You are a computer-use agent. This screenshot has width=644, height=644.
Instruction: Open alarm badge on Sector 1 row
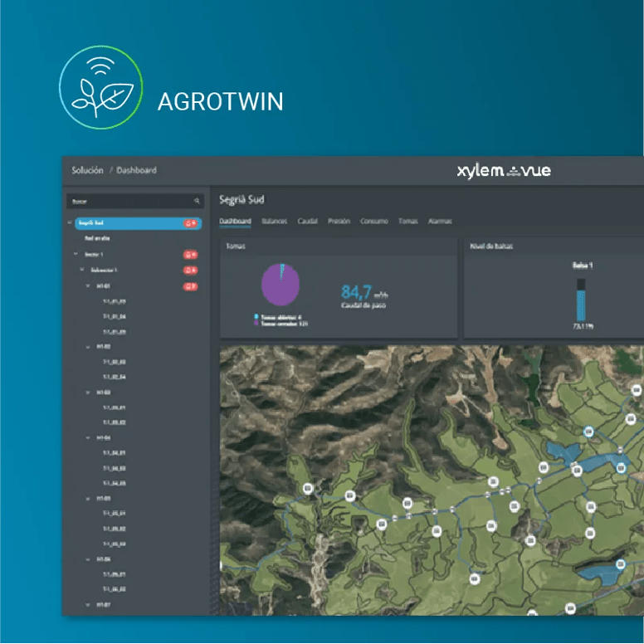click(x=190, y=255)
